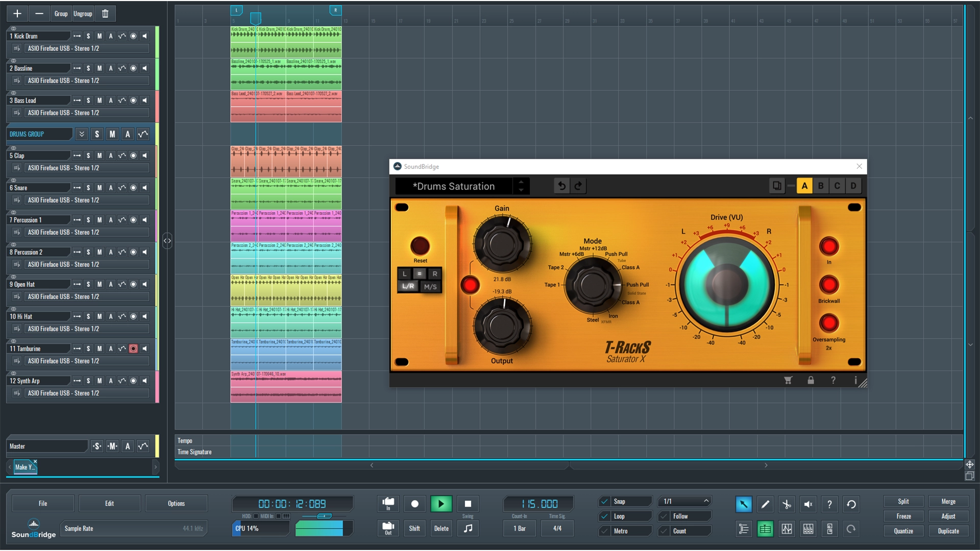Step preset with Drums Saturation arrows

tap(521, 186)
